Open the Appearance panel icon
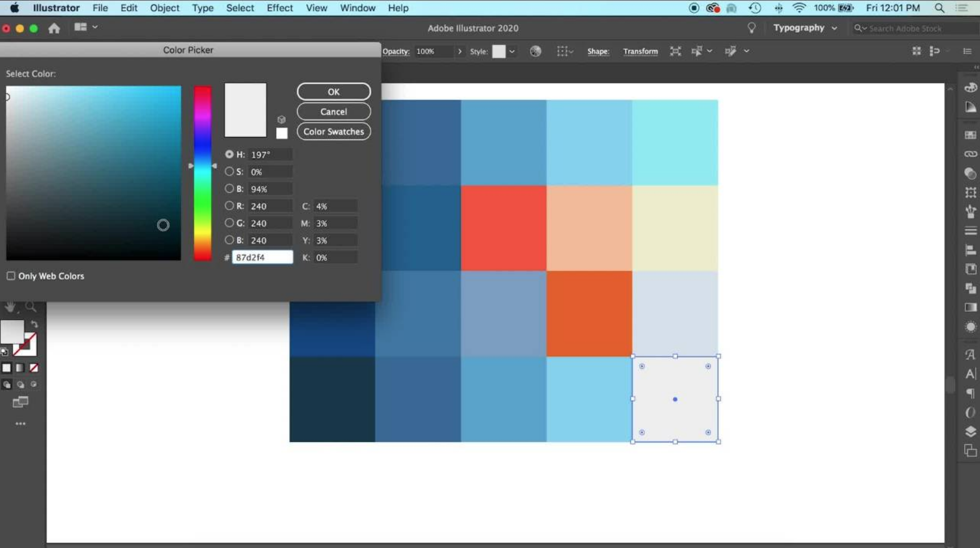Viewport: 980px width, 548px height. 970,327
